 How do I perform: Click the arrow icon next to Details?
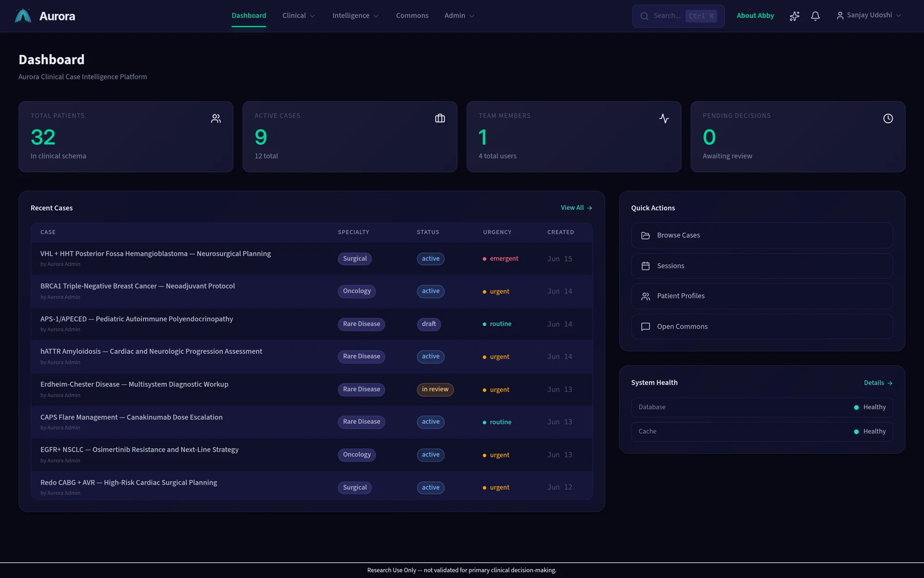[x=890, y=383]
